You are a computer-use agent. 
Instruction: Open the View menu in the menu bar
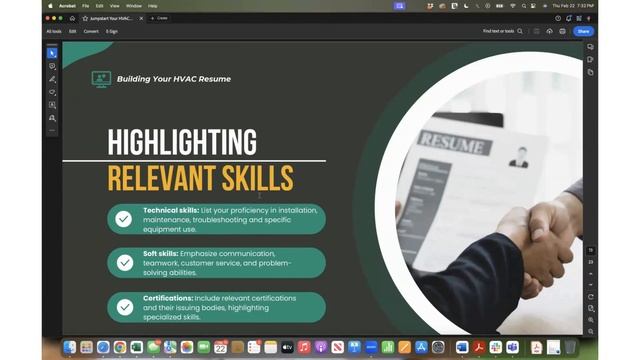(115, 6)
